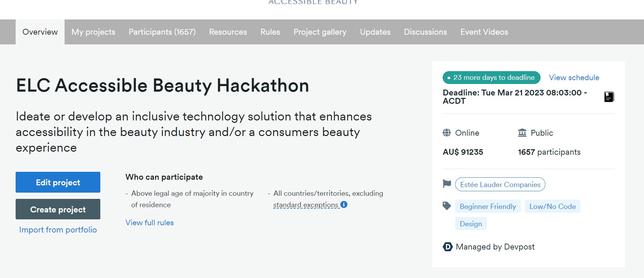The height and width of the screenshot is (278, 644).
Task: Click the building icon beside Public
Action: pos(522,133)
